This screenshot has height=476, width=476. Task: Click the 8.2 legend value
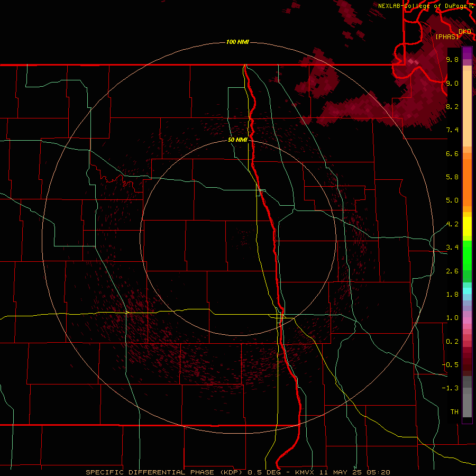tap(452, 106)
